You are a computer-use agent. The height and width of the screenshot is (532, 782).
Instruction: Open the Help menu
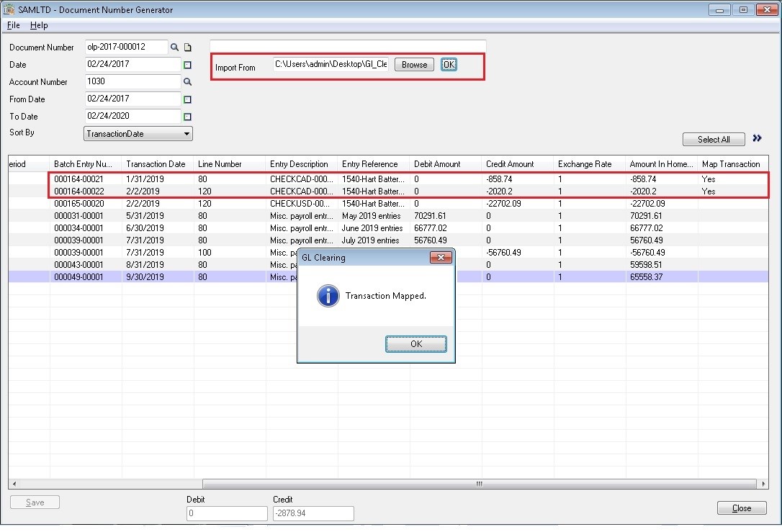39,25
